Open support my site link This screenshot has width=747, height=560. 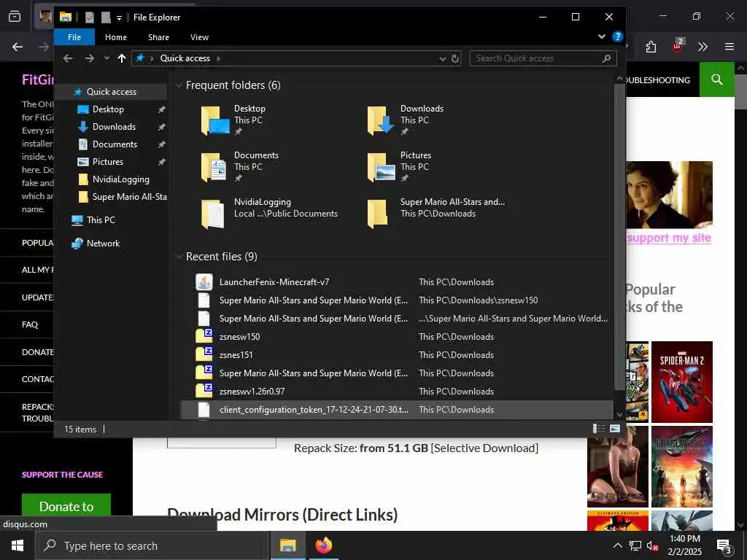point(669,238)
